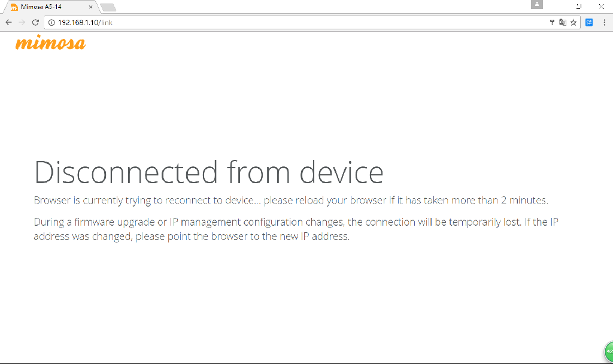This screenshot has width=613, height=364.
Task: Click the orange mimosa logo
Action: pos(50,43)
